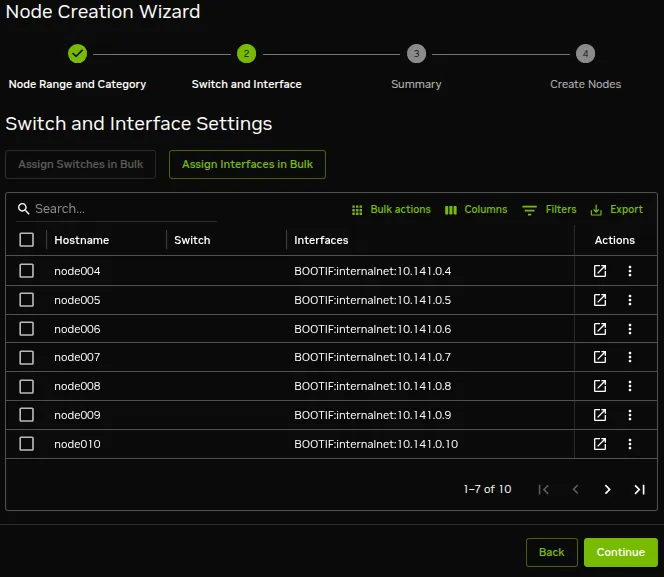
Task: Open edit icon for node008 row
Action: click(600, 386)
